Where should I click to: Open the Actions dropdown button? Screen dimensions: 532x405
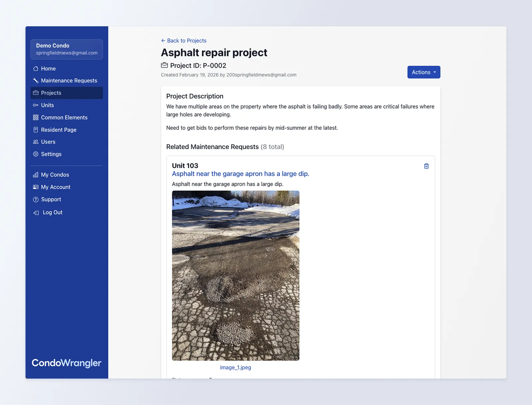point(424,72)
